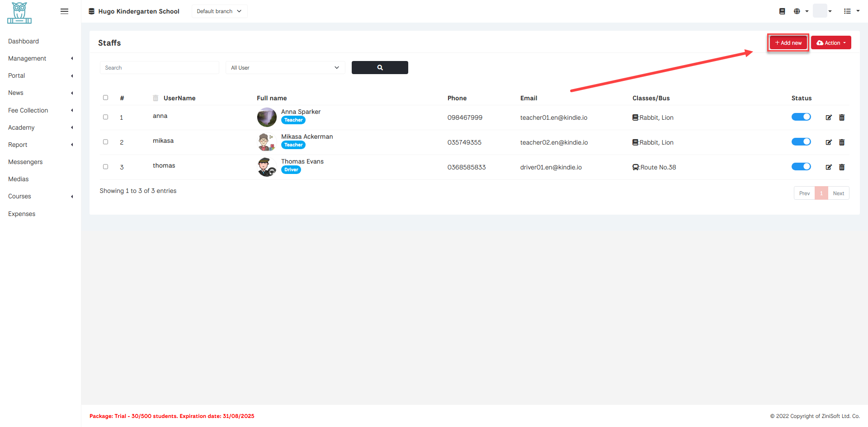868x427 pixels.
Task: Toggle status switch for Thomas Evans
Action: 801,167
